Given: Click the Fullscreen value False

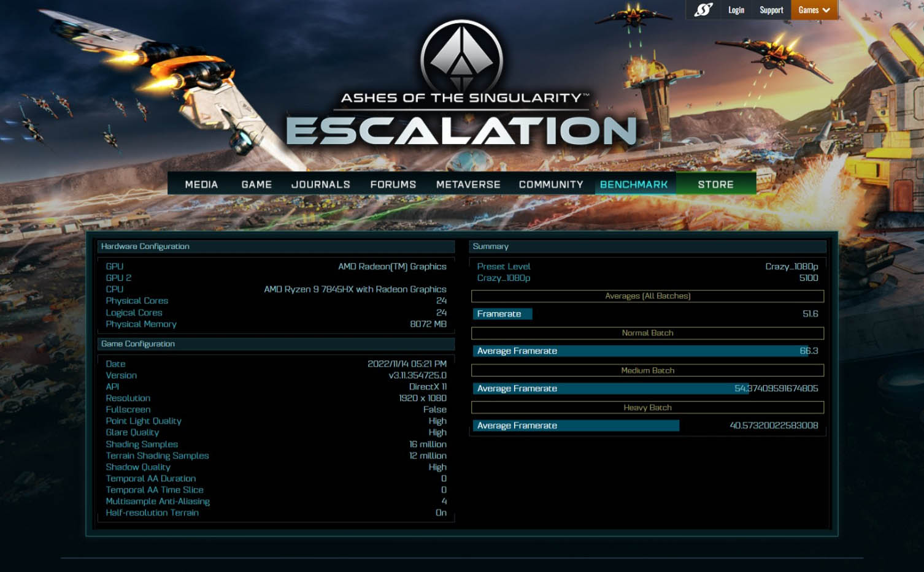Looking at the screenshot, I should (434, 410).
